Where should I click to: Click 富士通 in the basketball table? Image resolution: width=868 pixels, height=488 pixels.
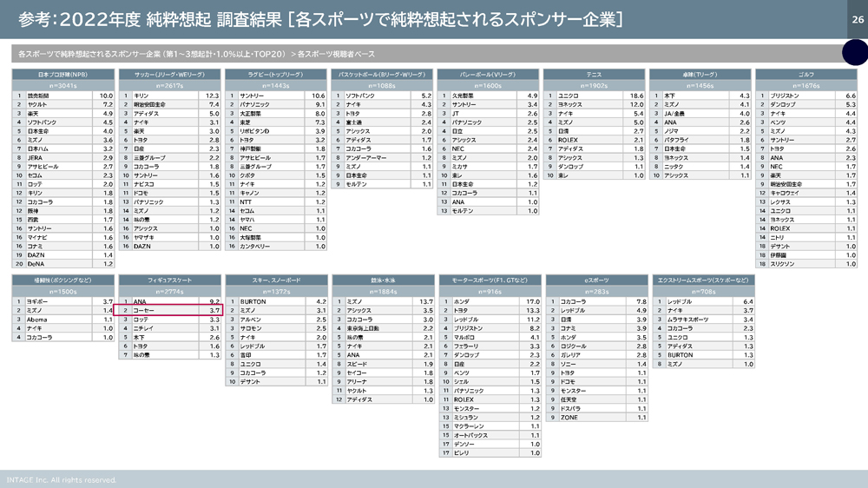[x=353, y=122]
